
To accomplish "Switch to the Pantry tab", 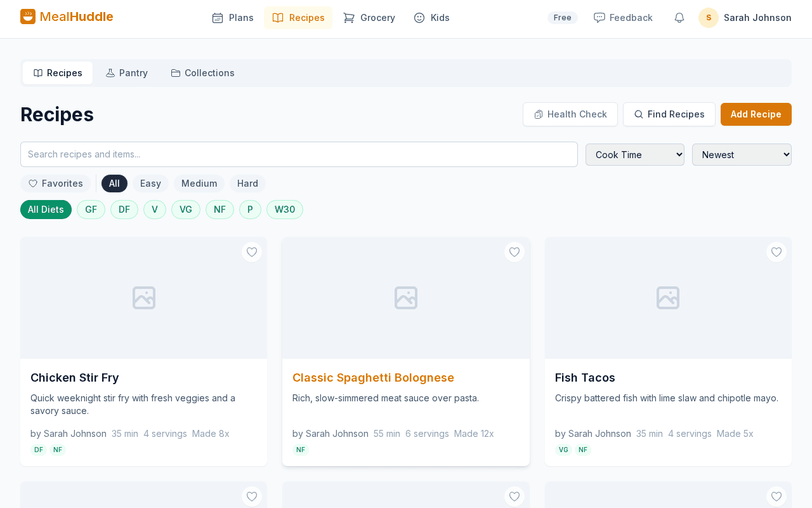I will 127,73.
